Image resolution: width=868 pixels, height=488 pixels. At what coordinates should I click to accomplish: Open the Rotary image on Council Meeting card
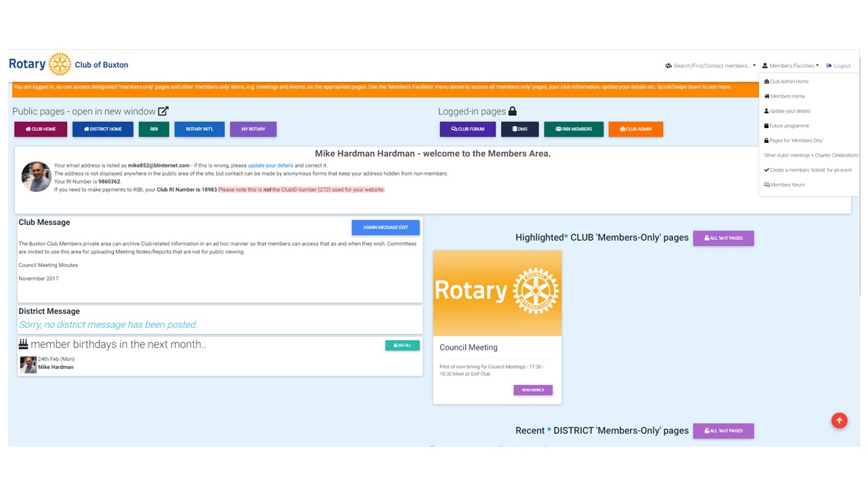(497, 293)
